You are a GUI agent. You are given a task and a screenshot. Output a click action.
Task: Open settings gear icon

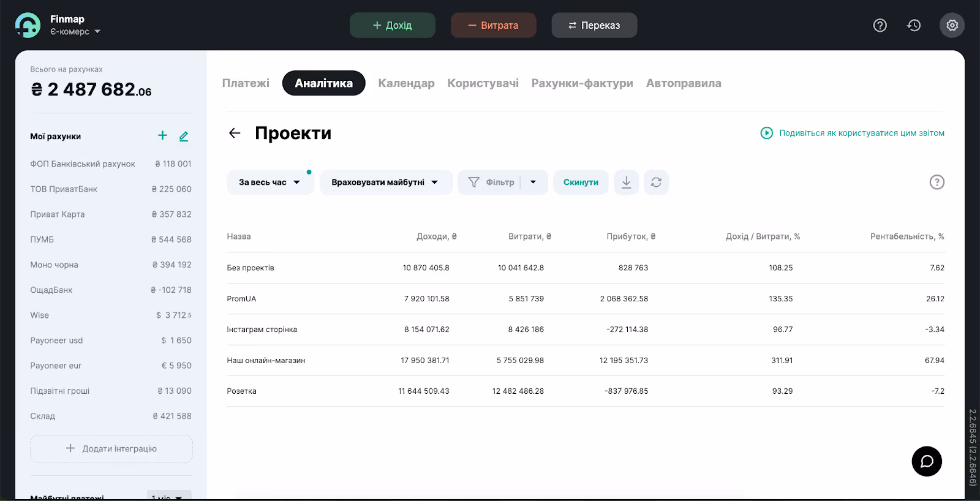(952, 25)
